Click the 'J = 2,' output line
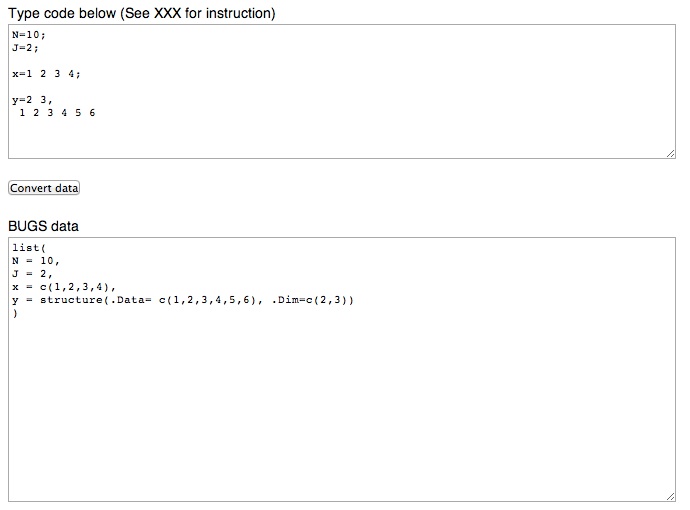The image size is (690, 510). (32, 273)
